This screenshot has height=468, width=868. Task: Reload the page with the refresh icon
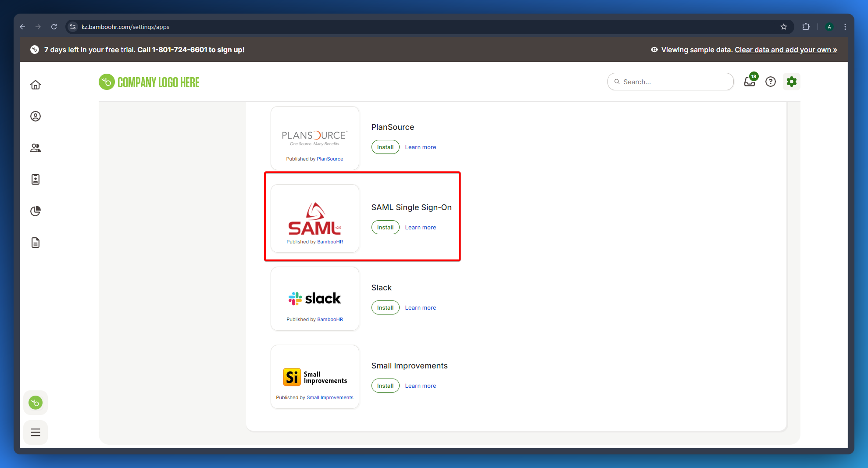coord(54,27)
